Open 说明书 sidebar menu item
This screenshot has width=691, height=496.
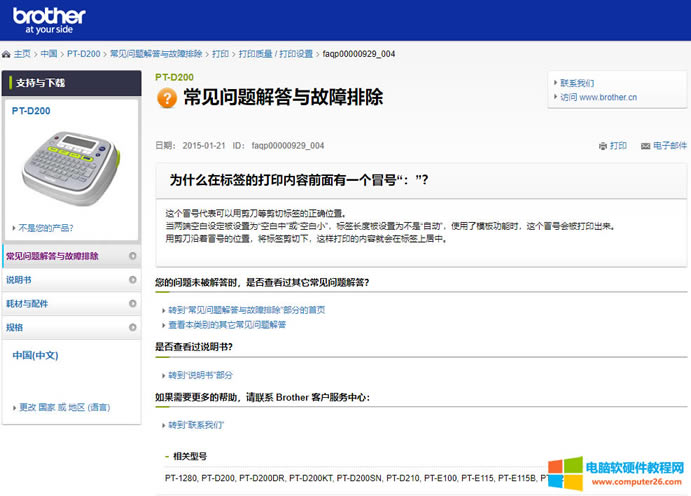20,280
